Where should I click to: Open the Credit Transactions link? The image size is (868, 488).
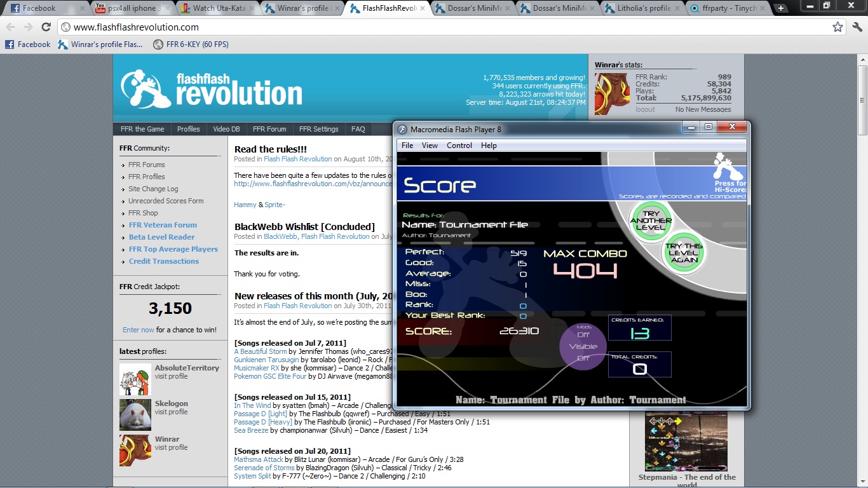(x=164, y=261)
